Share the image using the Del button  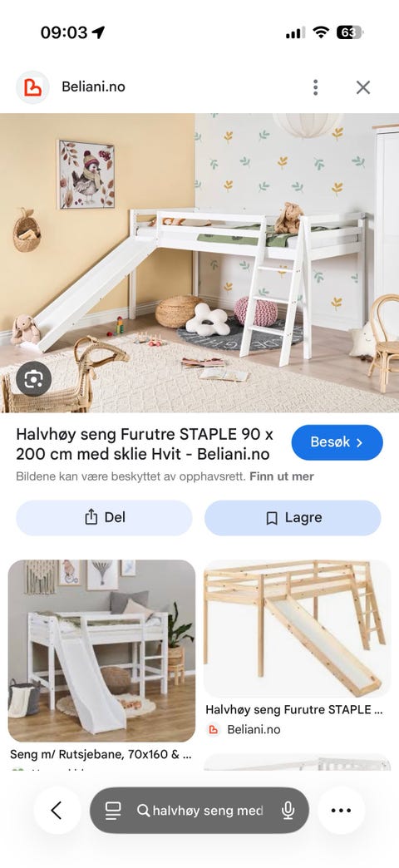tap(104, 518)
